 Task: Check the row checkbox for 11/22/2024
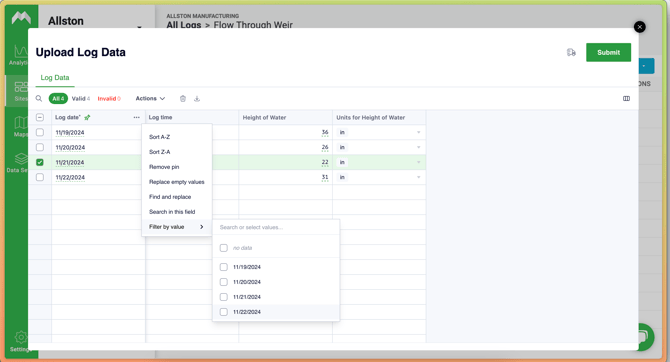click(40, 177)
